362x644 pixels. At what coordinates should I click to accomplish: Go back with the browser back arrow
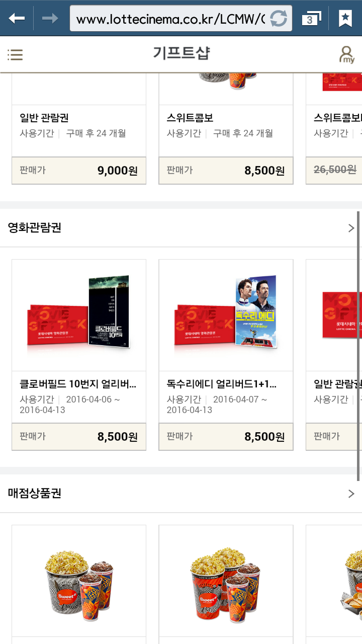[x=17, y=19]
